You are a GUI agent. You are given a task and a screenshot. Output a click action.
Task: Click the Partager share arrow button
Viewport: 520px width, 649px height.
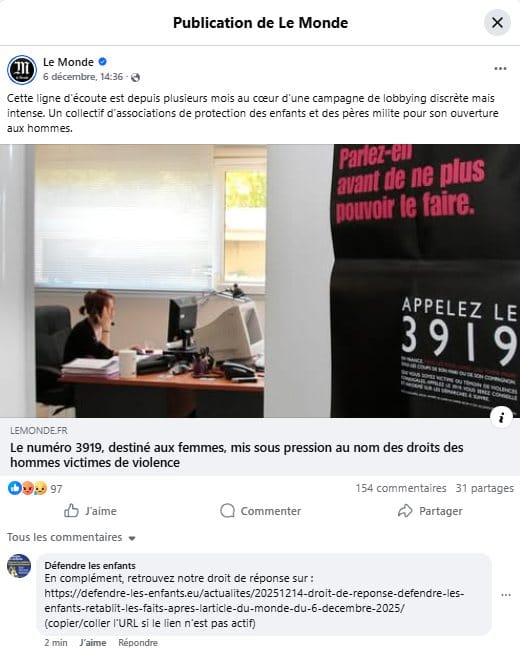pos(430,511)
